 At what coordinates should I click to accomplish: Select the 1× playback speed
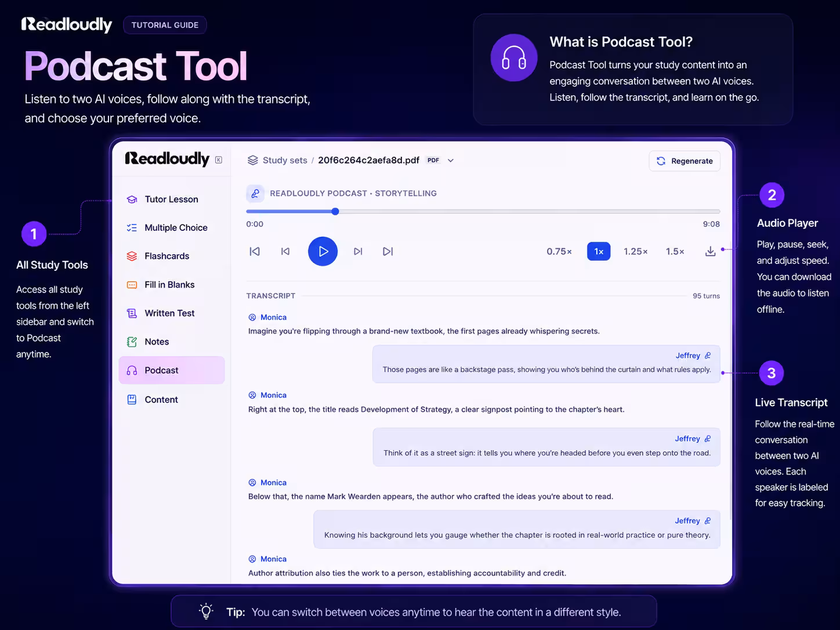click(599, 251)
